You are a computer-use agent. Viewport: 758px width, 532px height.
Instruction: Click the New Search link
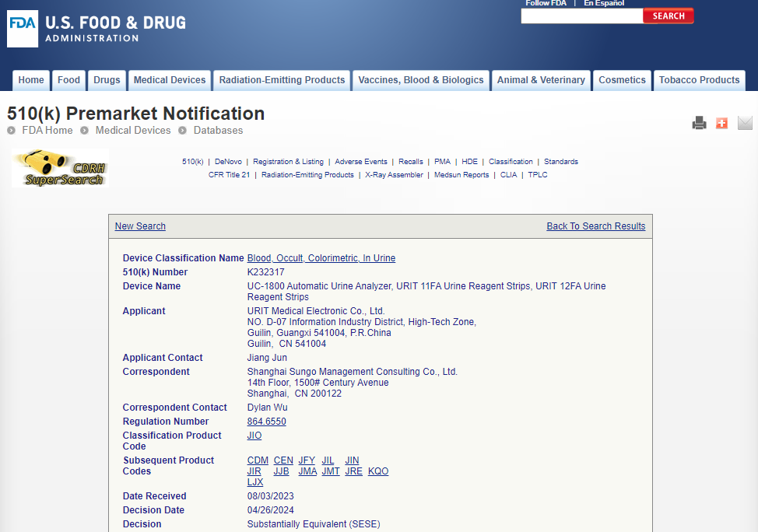pyautogui.click(x=140, y=226)
